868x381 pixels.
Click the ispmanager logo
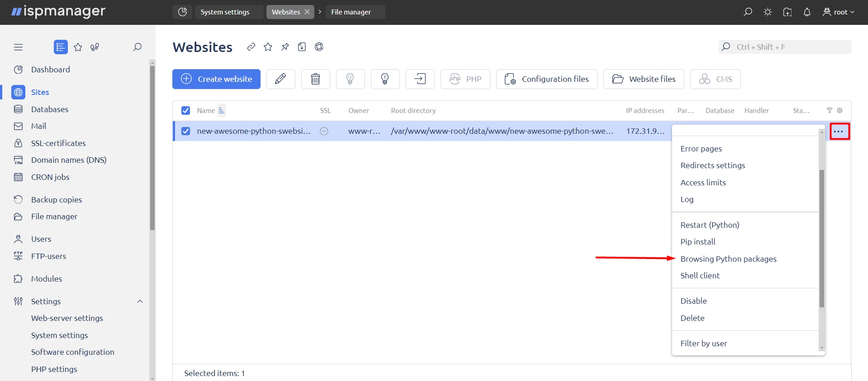(58, 12)
